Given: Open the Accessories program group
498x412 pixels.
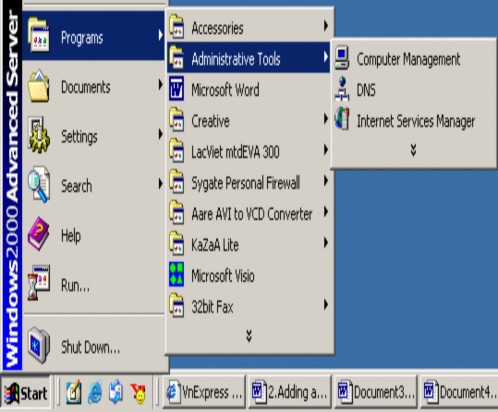Looking at the screenshot, I should 248,27.
